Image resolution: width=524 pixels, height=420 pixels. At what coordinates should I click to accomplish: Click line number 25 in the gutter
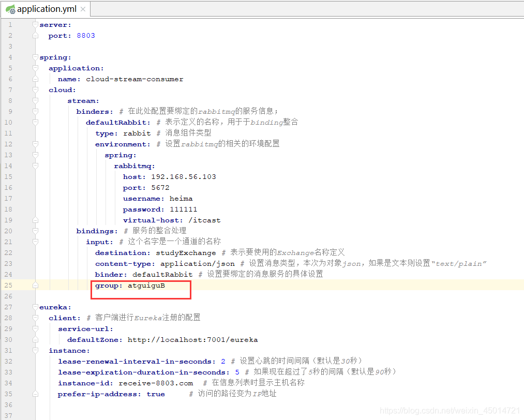coord(8,285)
